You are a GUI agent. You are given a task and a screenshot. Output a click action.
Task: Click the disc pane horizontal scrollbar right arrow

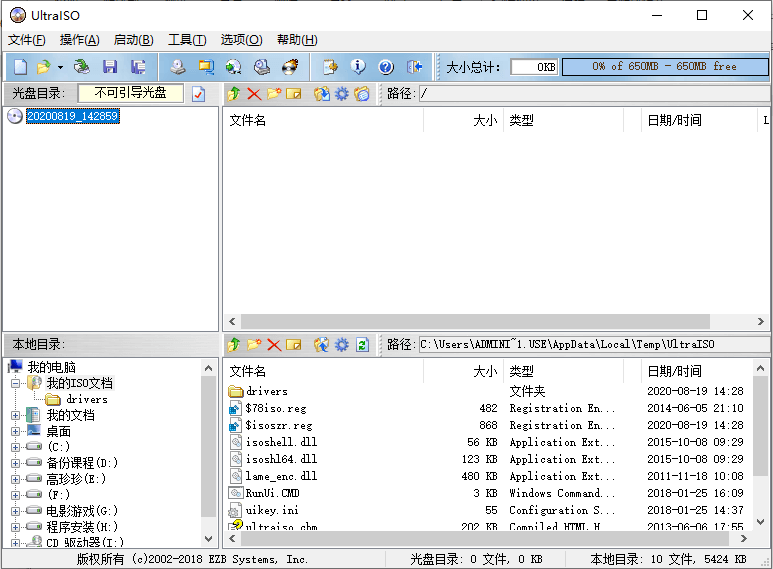click(761, 321)
